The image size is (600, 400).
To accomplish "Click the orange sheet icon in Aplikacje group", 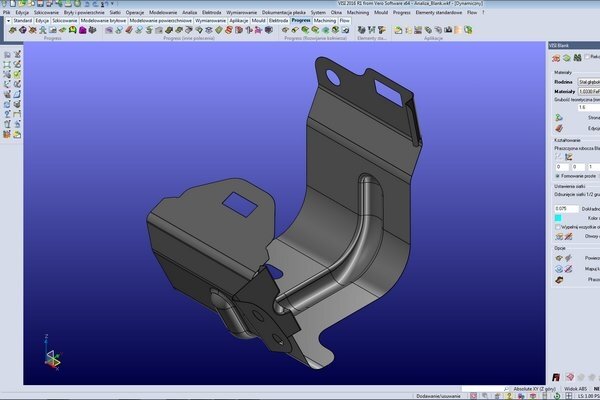I will coord(458,30).
